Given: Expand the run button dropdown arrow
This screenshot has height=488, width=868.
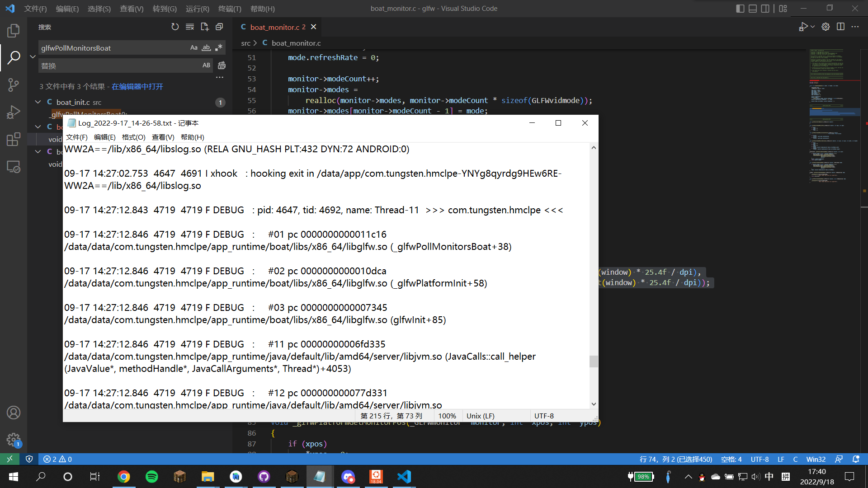Looking at the screenshot, I should coord(812,27).
